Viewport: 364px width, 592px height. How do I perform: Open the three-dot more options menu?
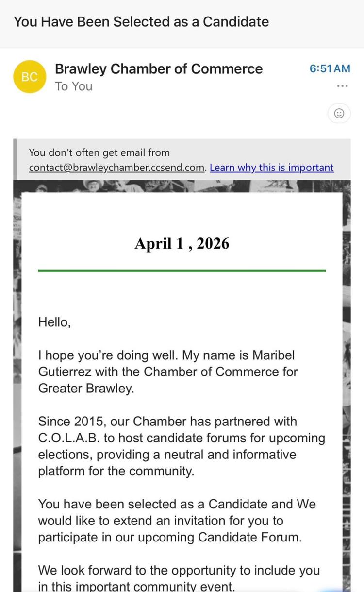click(x=342, y=86)
